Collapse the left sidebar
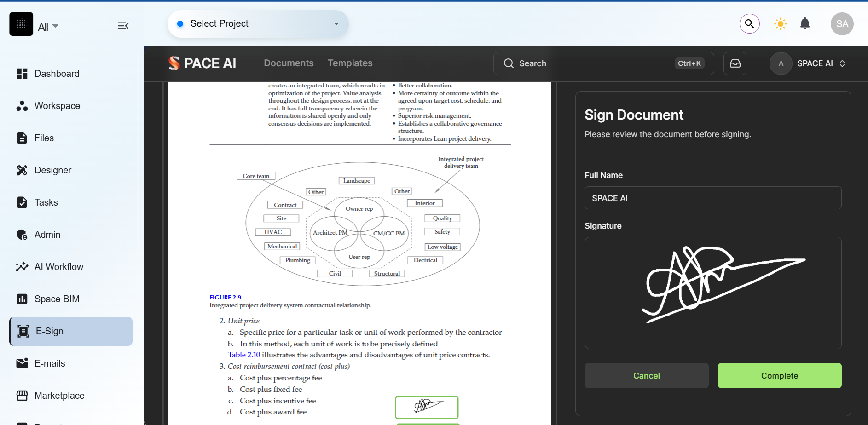 pyautogui.click(x=123, y=26)
